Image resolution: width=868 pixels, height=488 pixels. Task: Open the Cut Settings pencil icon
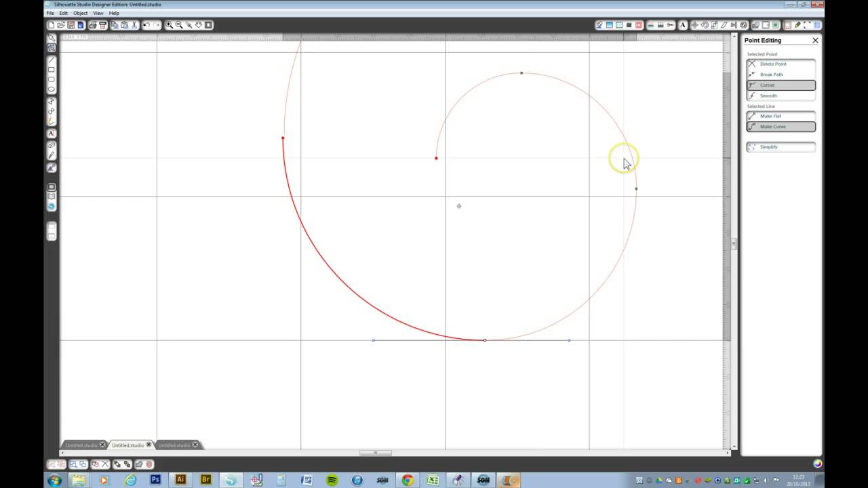pyautogui.click(x=797, y=25)
